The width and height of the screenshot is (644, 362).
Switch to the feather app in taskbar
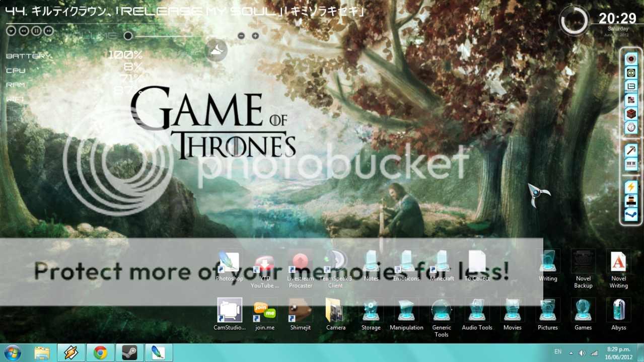(159, 352)
